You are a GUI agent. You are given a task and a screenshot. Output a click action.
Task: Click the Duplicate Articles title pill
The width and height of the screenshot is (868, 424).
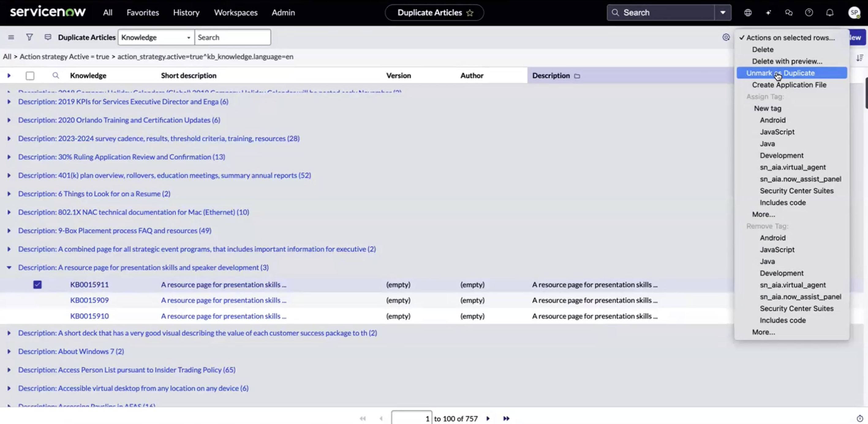(434, 13)
